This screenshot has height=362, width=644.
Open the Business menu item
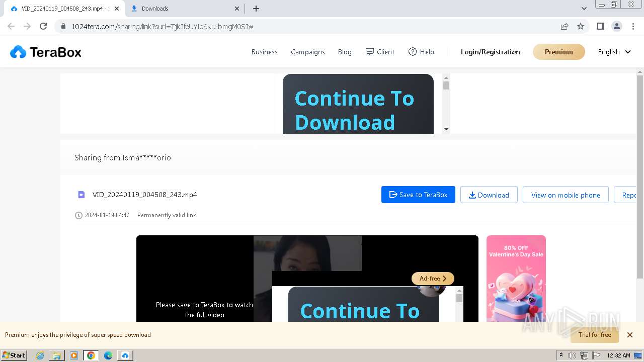(265, 52)
